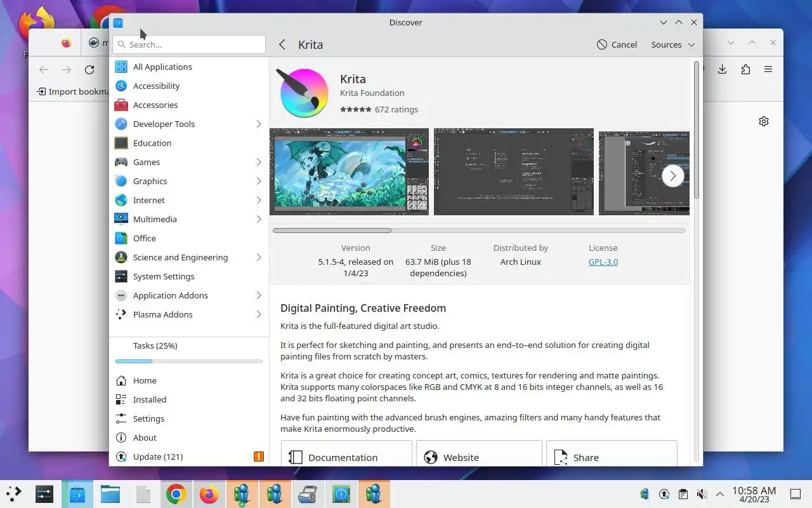Open browser extensions puzzle icon

tap(745, 69)
